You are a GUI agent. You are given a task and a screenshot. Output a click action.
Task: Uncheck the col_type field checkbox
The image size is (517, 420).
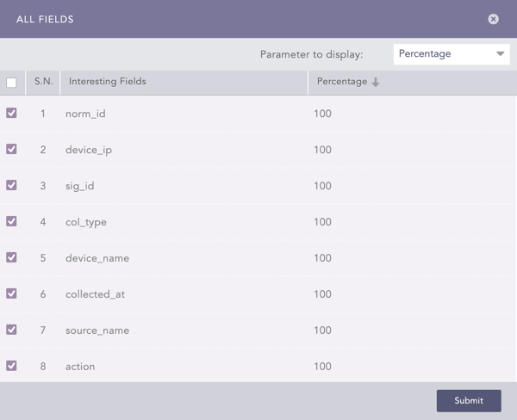[11, 221]
